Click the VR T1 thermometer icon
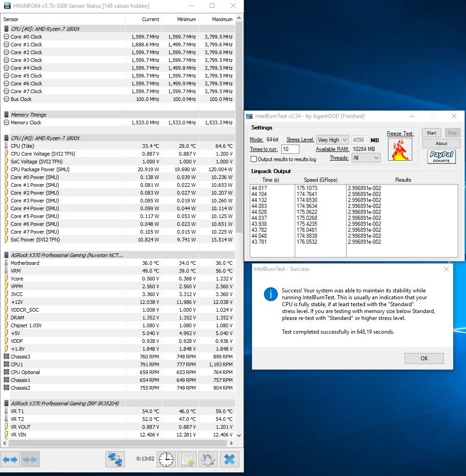The image size is (466, 476). click(x=6, y=411)
